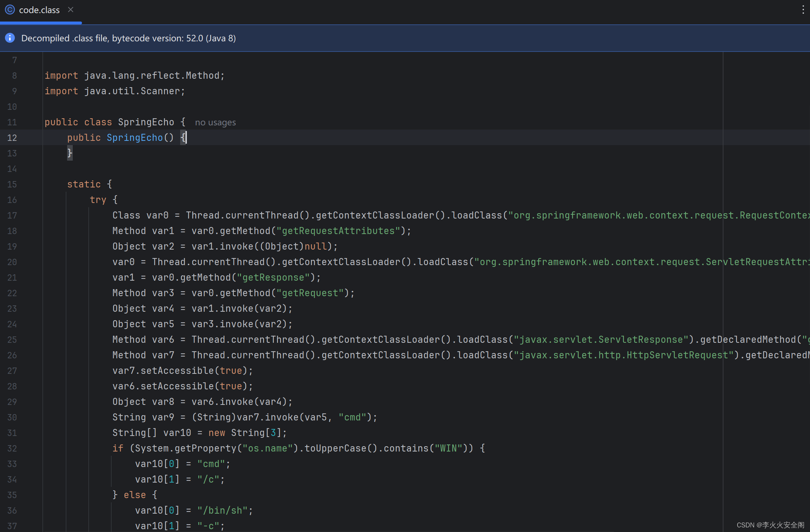This screenshot has width=810, height=532.
Task: Click the closing brace on line 13
Action: (x=70, y=153)
